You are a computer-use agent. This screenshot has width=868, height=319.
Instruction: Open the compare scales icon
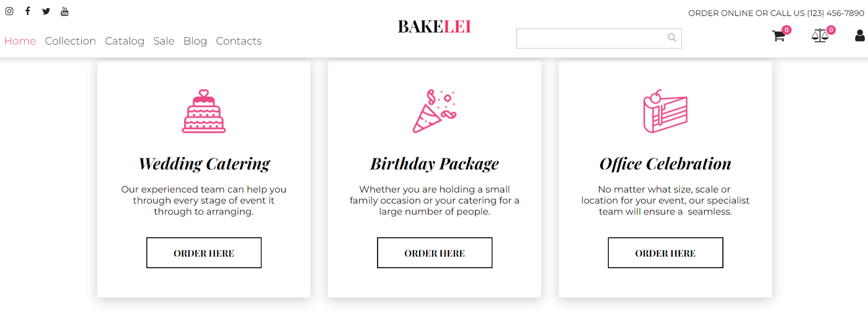tap(820, 36)
